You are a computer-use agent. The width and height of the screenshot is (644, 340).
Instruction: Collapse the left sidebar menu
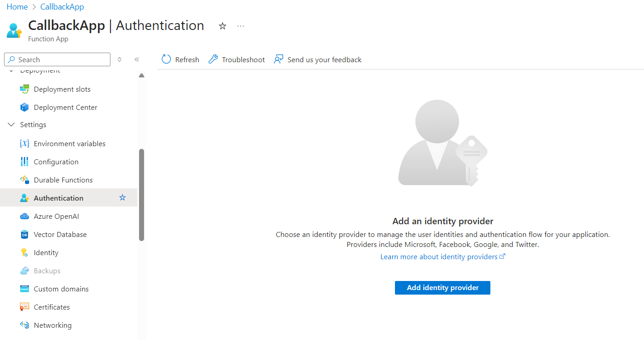(137, 59)
